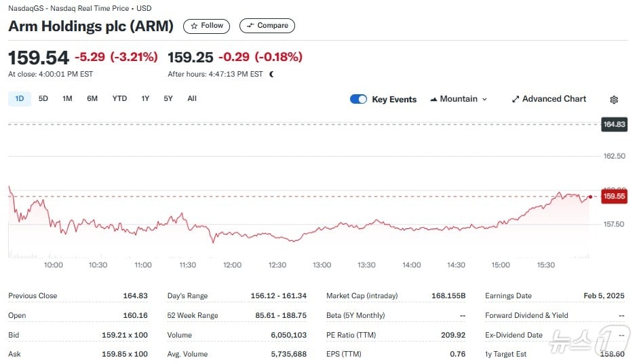This screenshot has height=364, width=637.
Task: Click the red endpoint dot on chart line
Action: pyautogui.click(x=590, y=197)
